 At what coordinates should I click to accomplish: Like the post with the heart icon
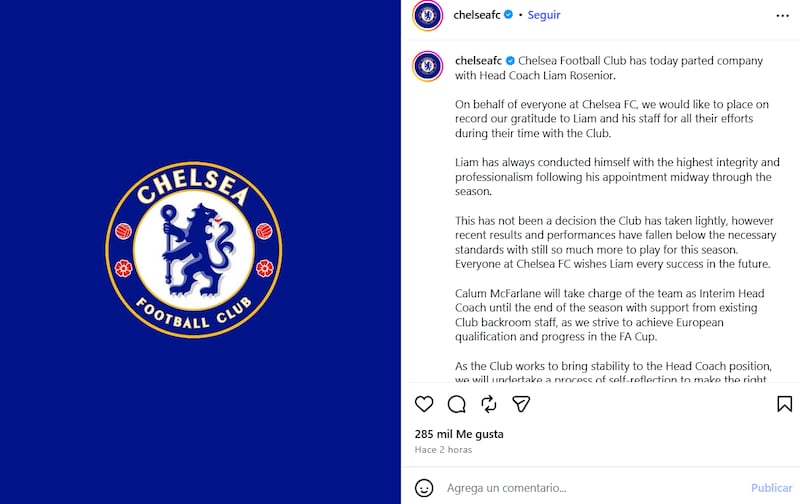(424, 404)
